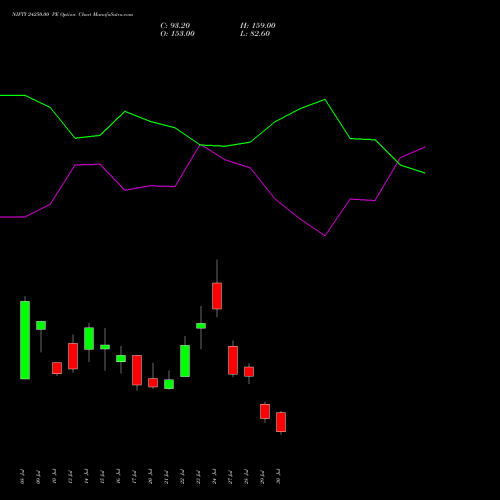This screenshot has width=500, height=500.
Task: Select the highest red candlestick for 24 Jul
Action: coord(217,296)
